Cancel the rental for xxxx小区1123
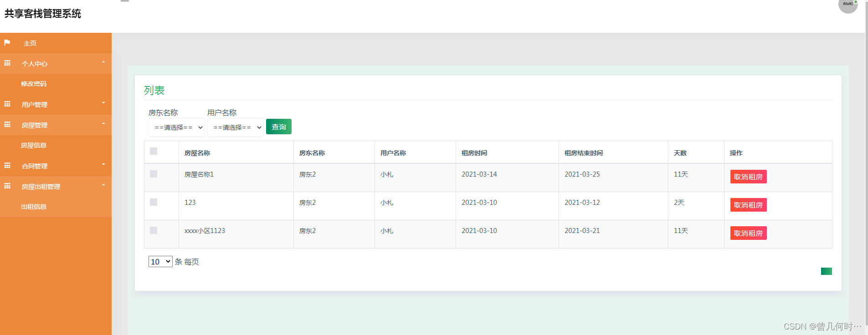Screen dimensions: 868x335 point(748,233)
